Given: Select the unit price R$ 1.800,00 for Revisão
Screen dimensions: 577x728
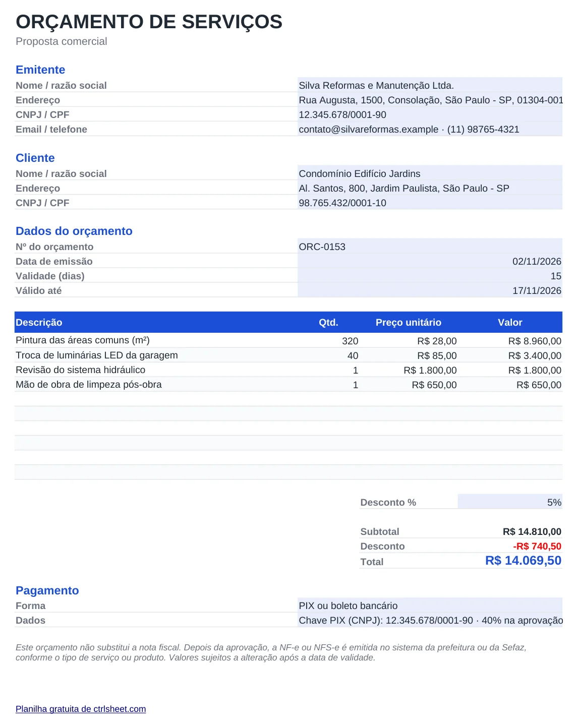Looking at the screenshot, I should pos(409,370).
